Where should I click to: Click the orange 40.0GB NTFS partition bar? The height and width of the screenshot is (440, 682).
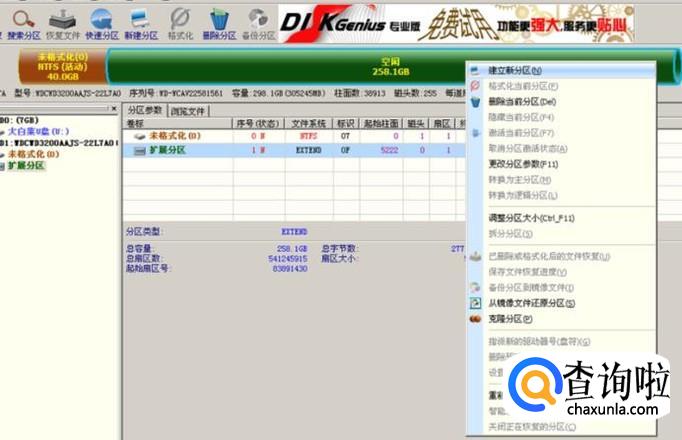click(63, 66)
